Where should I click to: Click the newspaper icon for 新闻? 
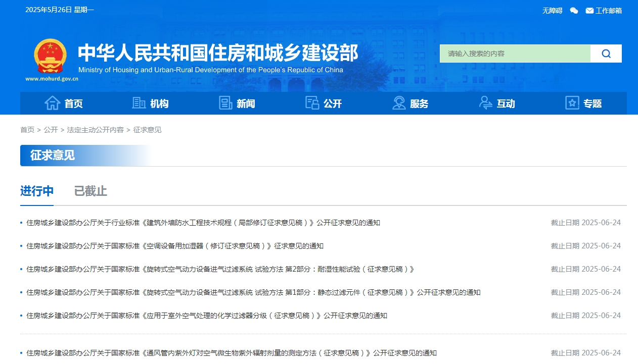[x=225, y=103]
